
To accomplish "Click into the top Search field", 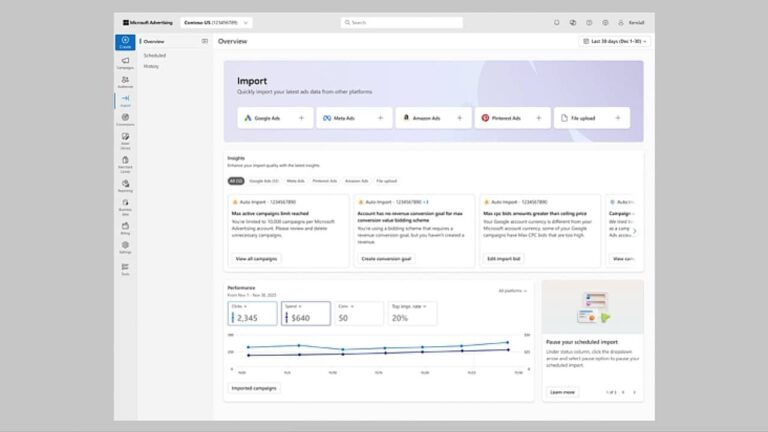I will click(402, 23).
